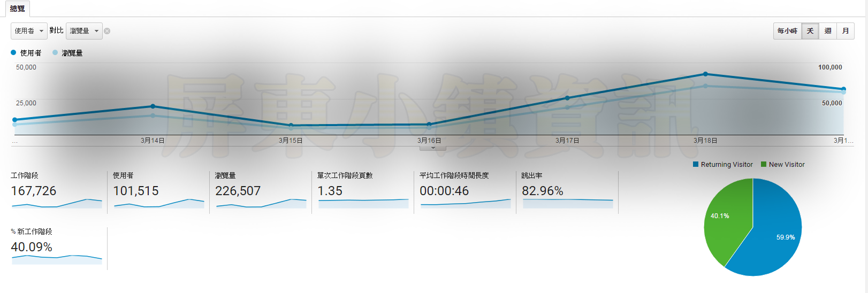
Task: Select the 平均工作階段時間長度 00:00:46 metric
Action: click(x=465, y=192)
